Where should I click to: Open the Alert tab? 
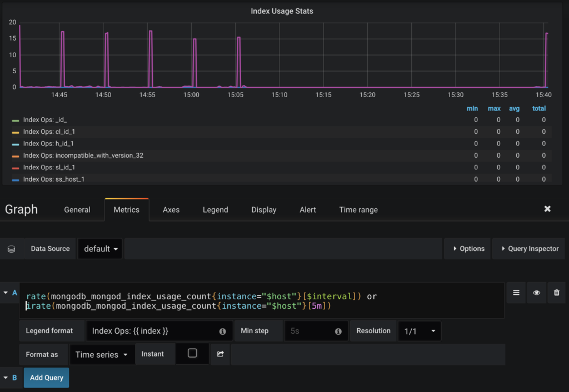pos(307,209)
